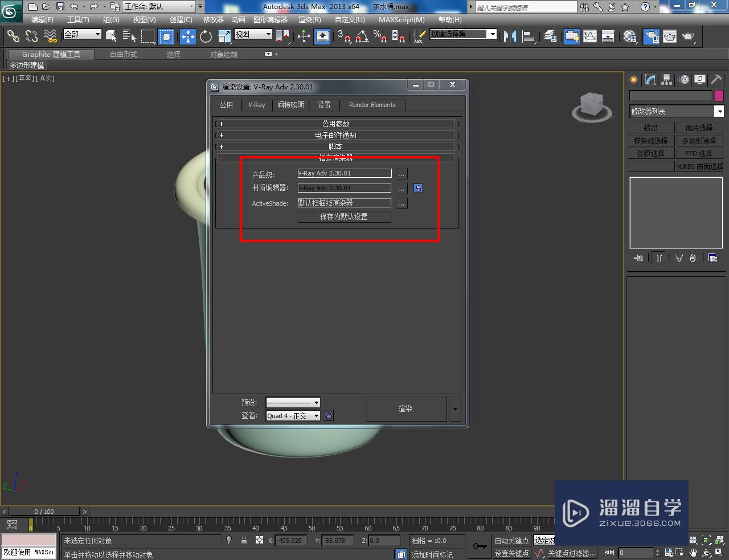Click 保存为默认设置 button
729x560 pixels.
tap(344, 216)
